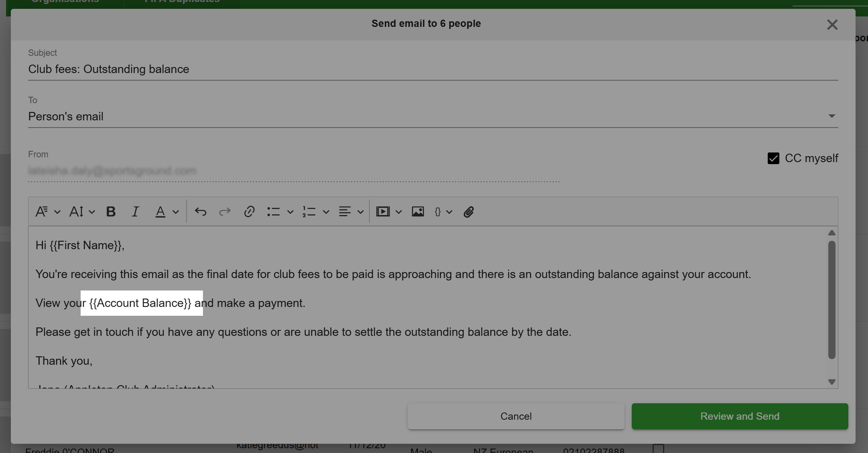Open the font size tool
Viewport: 868px width, 453px height.
click(76, 211)
